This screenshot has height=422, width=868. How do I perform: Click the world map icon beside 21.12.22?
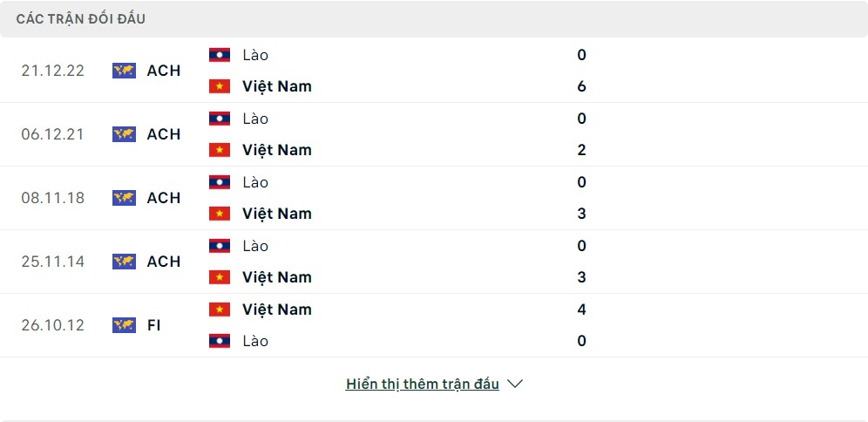tap(124, 71)
